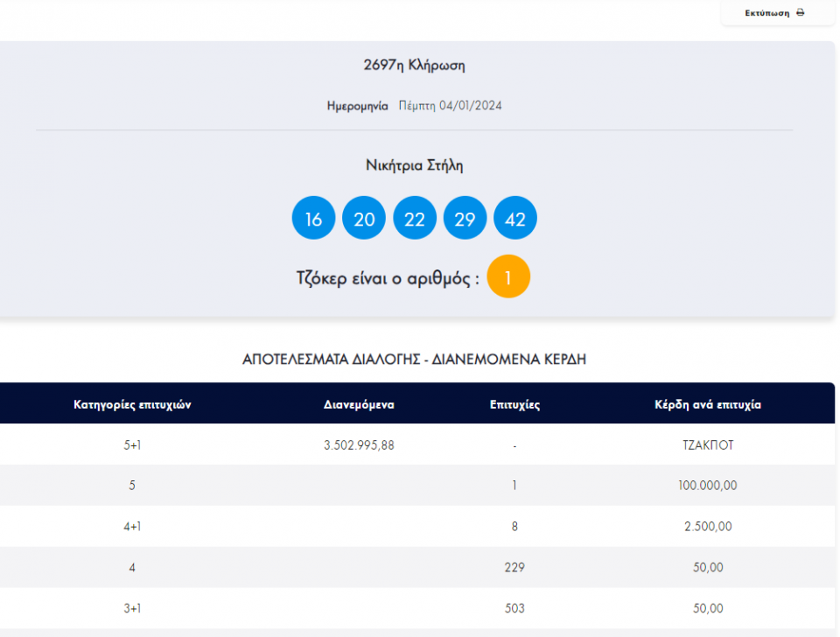The width and height of the screenshot is (840, 637).
Task: Click the Εκτύπωση print button
Action: point(774,13)
